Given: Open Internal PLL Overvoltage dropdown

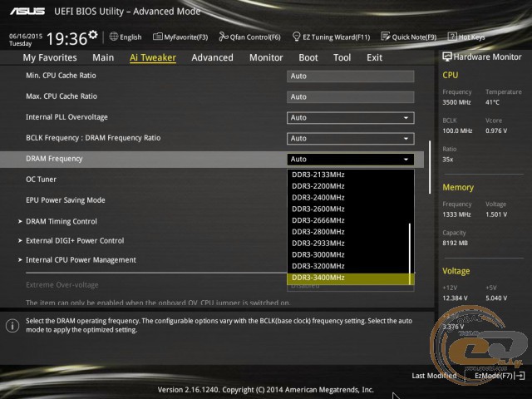Looking at the screenshot, I should 351,118.
